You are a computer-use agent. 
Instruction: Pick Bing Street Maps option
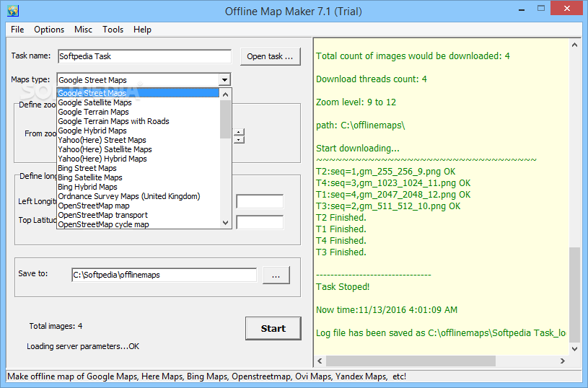(138, 168)
